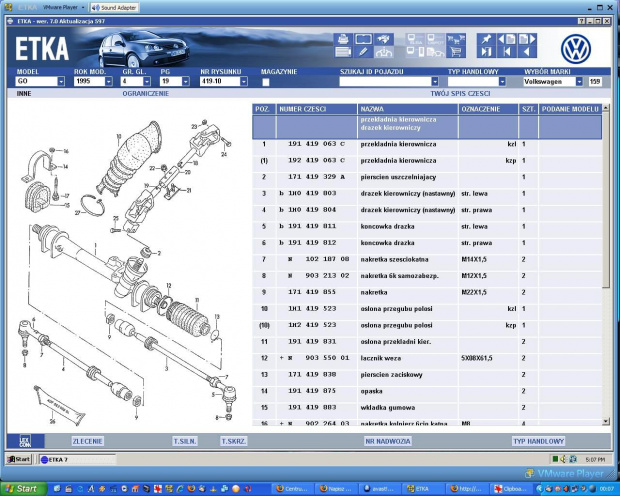Click the VW logo emblem
This screenshot has width=620, height=496.
tap(576, 49)
